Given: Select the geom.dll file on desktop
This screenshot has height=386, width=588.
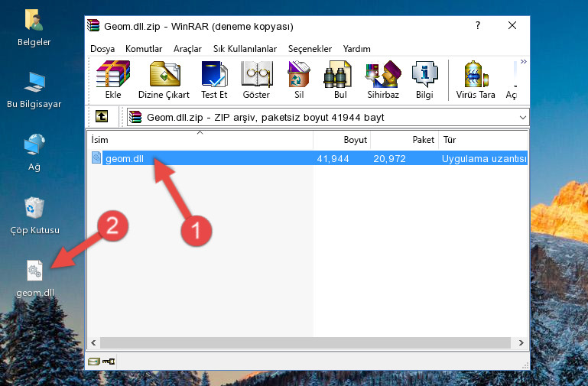Looking at the screenshot, I should [35, 278].
